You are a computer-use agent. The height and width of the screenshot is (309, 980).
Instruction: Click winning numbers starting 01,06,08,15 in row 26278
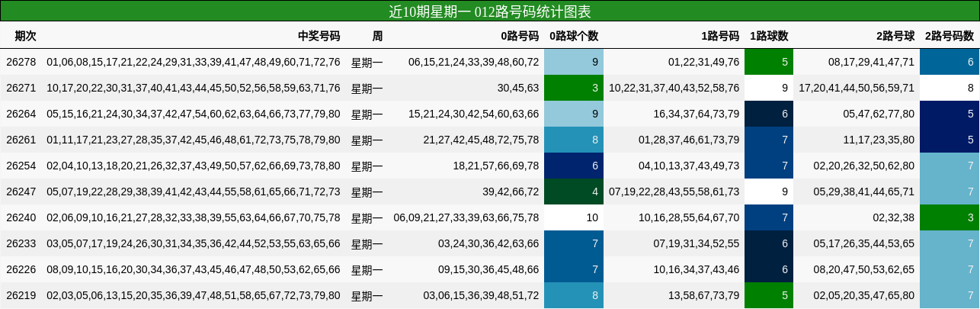coord(194,62)
